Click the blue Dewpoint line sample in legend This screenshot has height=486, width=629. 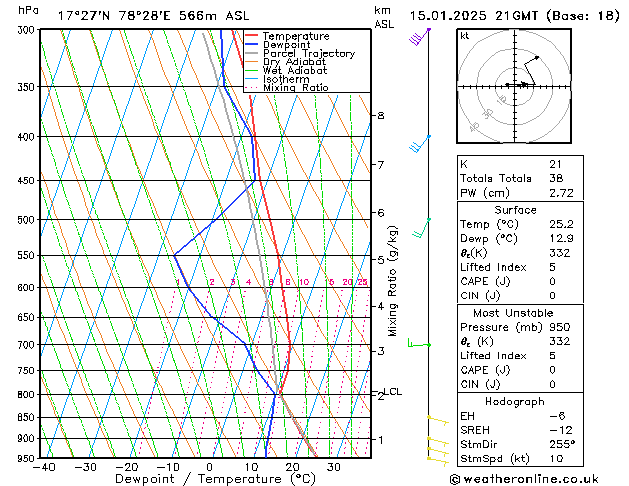click(x=252, y=44)
